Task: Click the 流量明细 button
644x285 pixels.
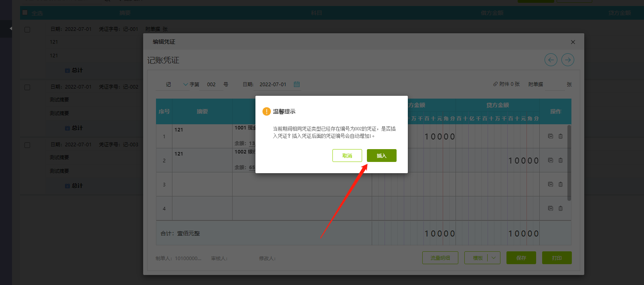Action: pos(440,258)
